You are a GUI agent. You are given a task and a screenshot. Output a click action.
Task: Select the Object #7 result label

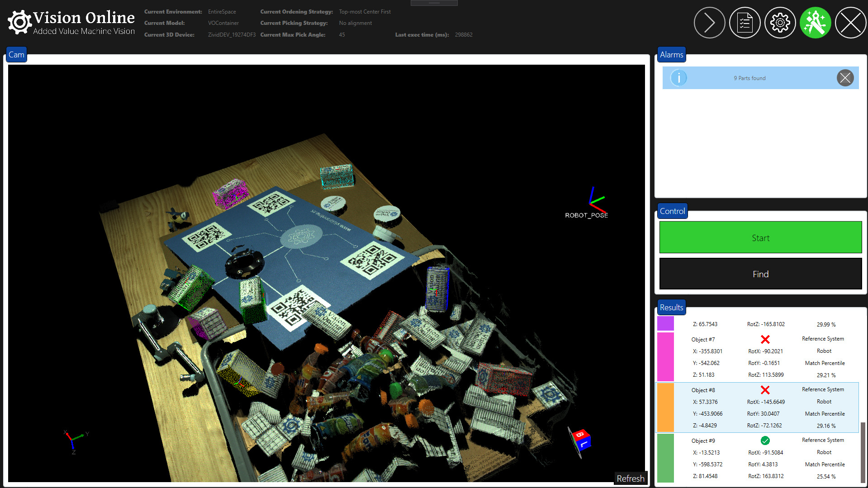[x=703, y=340]
